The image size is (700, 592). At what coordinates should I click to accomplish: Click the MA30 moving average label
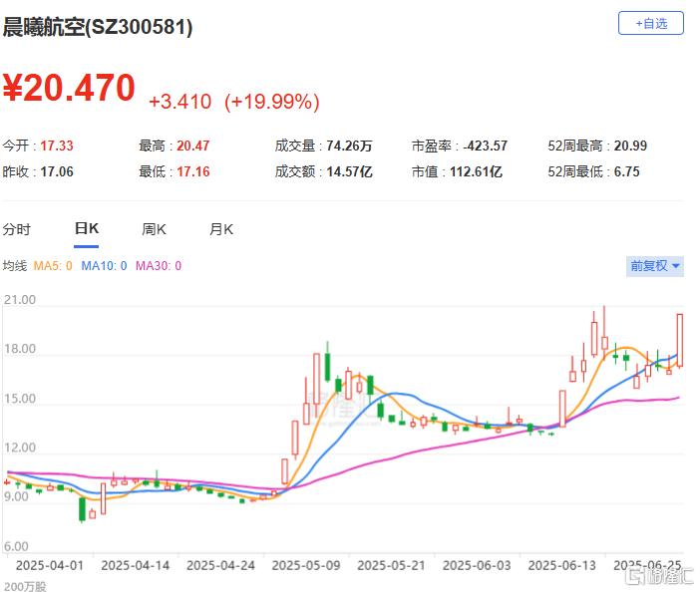click(159, 266)
